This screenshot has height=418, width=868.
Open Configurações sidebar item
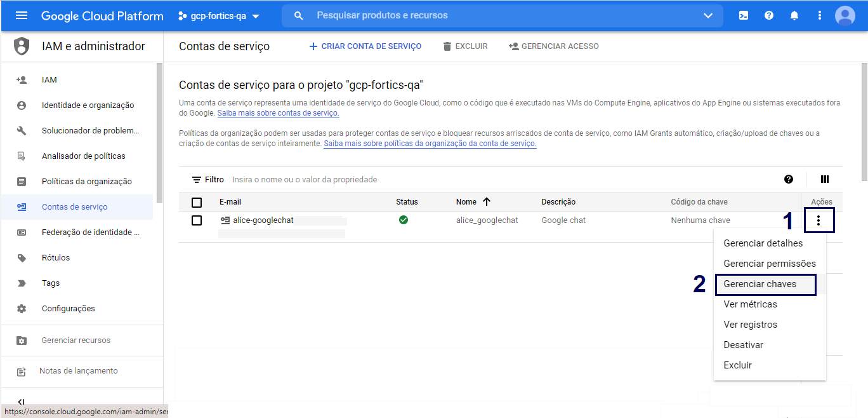(x=77, y=309)
